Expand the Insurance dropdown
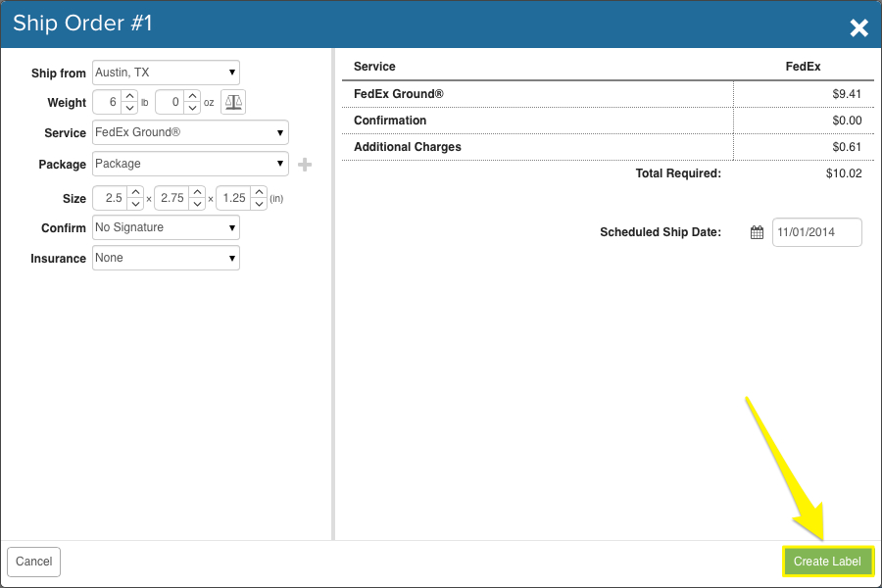Image resolution: width=882 pixels, height=588 pixels. 166,258
